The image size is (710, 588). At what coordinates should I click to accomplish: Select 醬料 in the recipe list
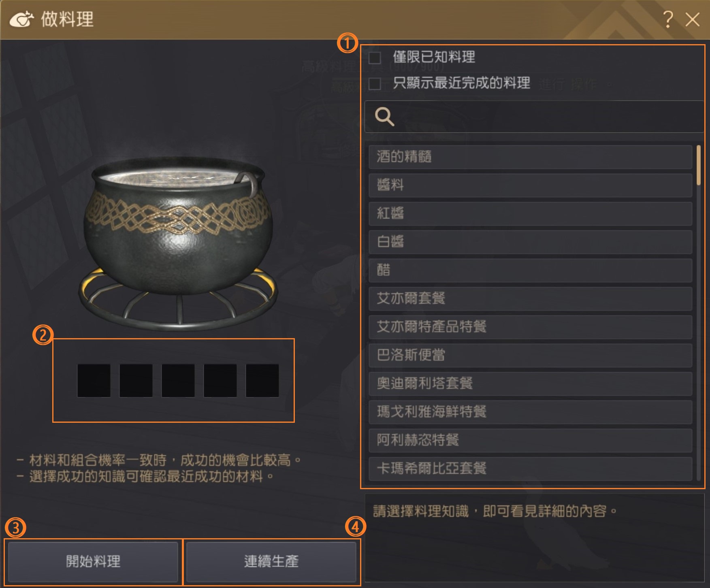click(530, 185)
